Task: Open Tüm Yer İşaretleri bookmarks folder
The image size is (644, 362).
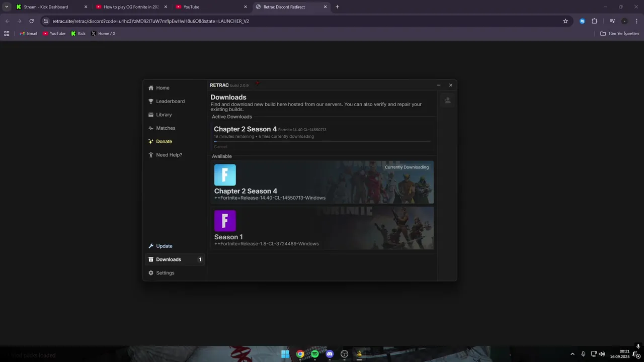Action: 620,34
